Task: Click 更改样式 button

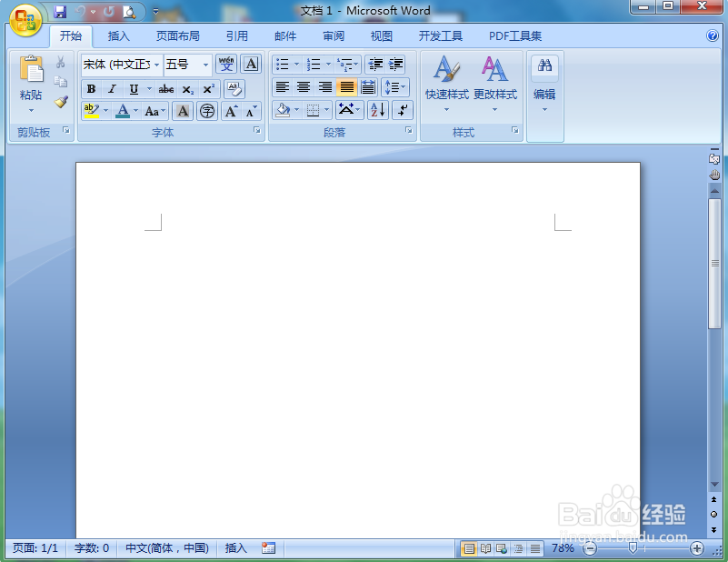Action: 495,84
